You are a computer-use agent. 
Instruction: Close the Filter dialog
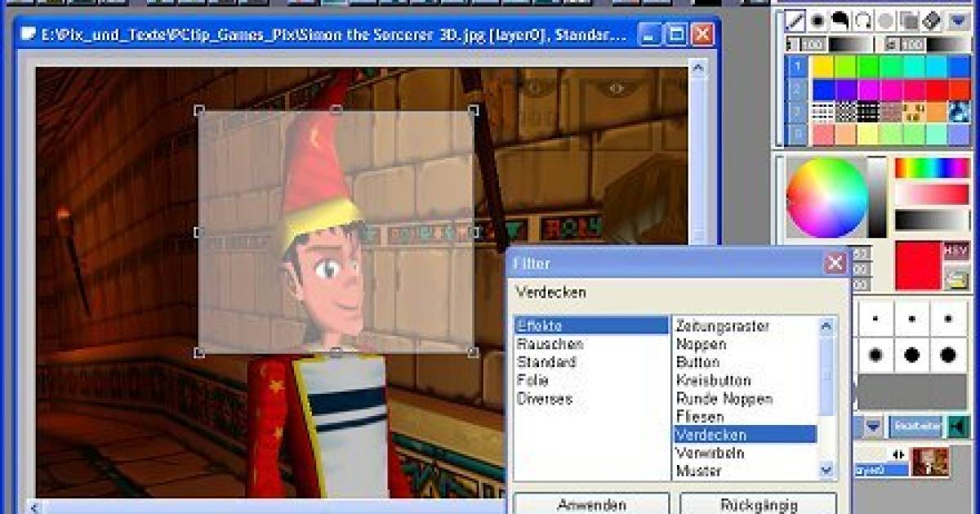coord(835,264)
